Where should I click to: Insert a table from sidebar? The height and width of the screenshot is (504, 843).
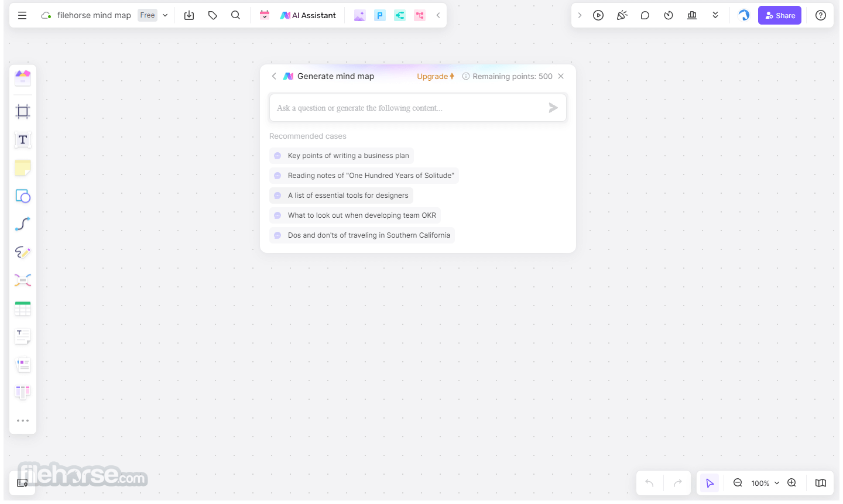[23, 308]
